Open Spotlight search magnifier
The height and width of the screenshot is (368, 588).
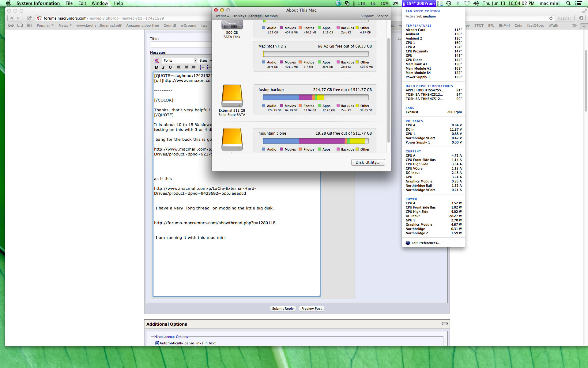[568, 3]
